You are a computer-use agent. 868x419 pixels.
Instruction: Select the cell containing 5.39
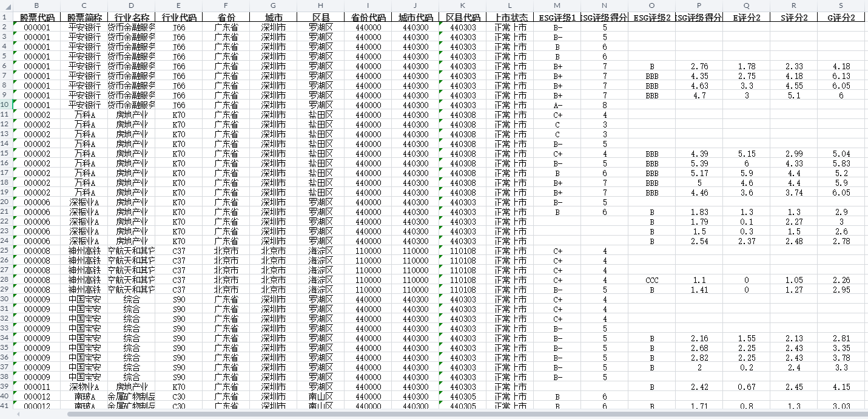(x=699, y=163)
